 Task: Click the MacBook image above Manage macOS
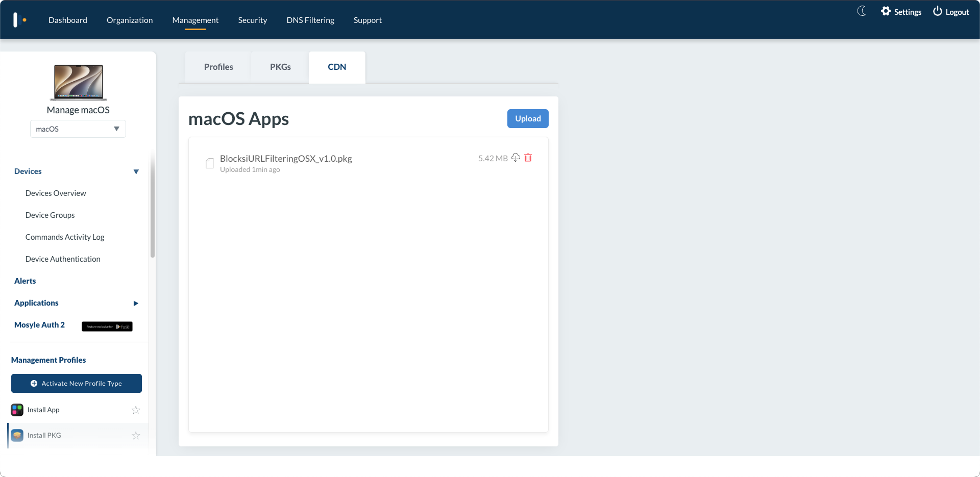[79, 83]
